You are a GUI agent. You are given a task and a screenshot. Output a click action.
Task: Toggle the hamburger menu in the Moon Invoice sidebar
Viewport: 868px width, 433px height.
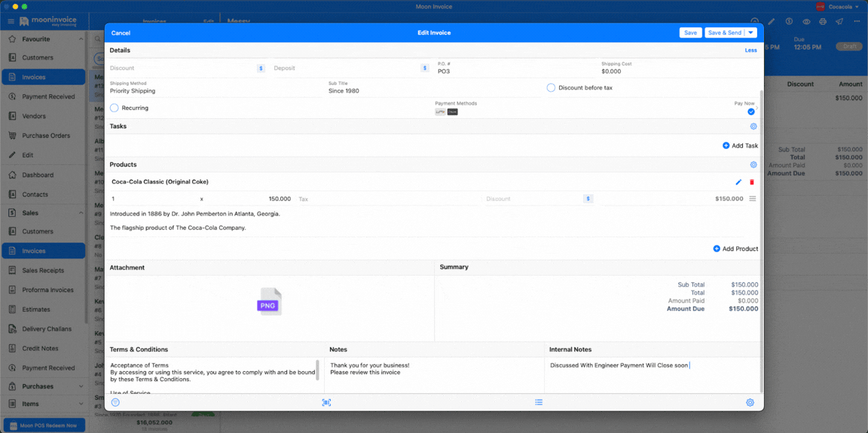(11, 22)
